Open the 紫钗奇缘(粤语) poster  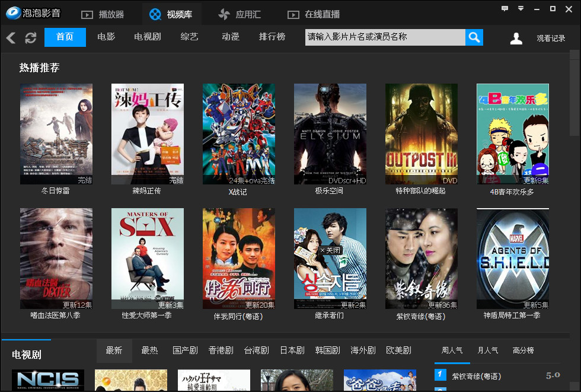pyautogui.click(x=422, y=258)
